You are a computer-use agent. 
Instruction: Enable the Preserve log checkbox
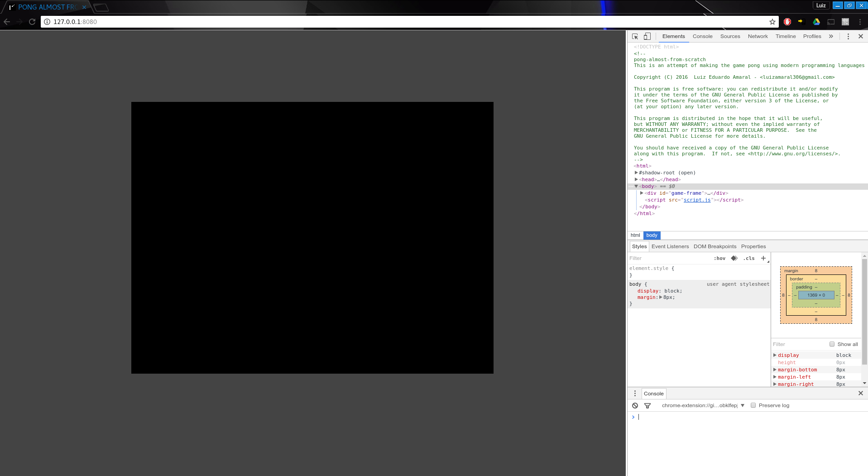(753, 405)
